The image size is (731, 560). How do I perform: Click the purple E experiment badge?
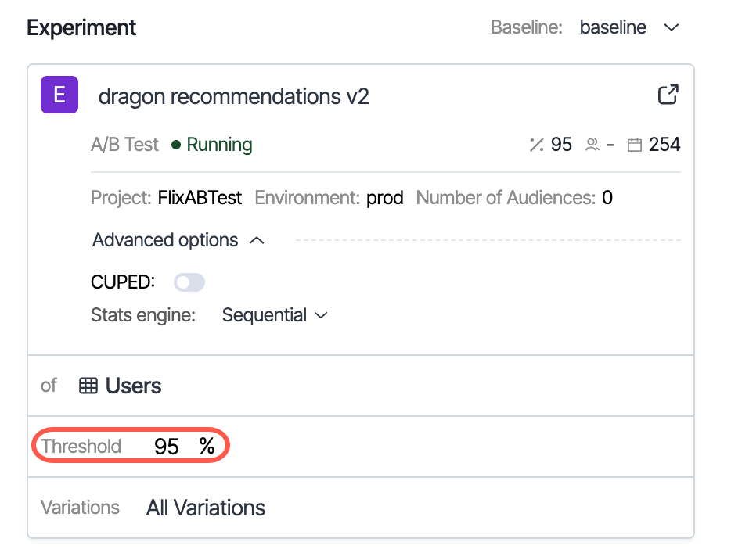pyautogui.click(x=59, y=95)
